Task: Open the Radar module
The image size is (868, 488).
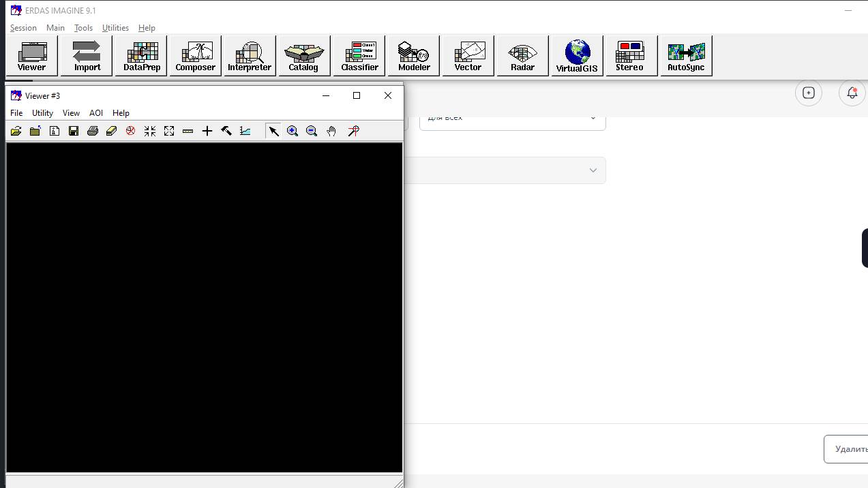Action: 522,55
